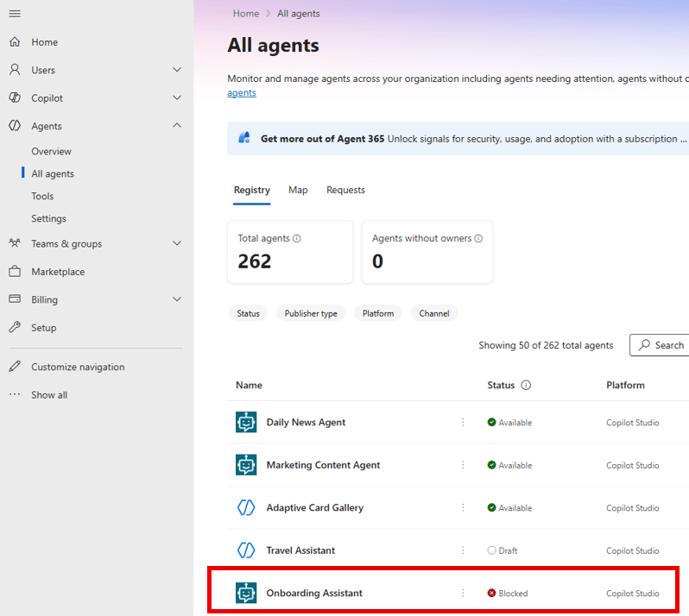Open the Channel filter dropdown
The image size is (689, 616).
pyautogui.click(x=434, y=313)
